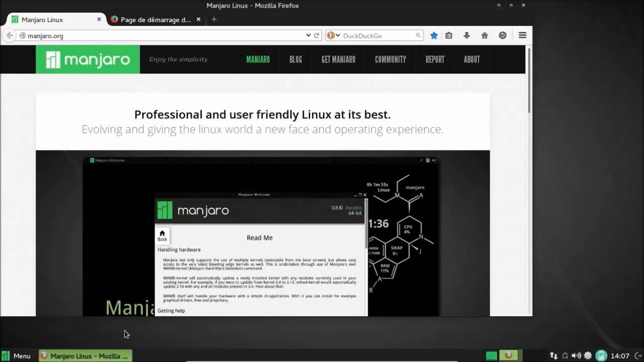Click the brightness gear tray icon

coord(588,355)
